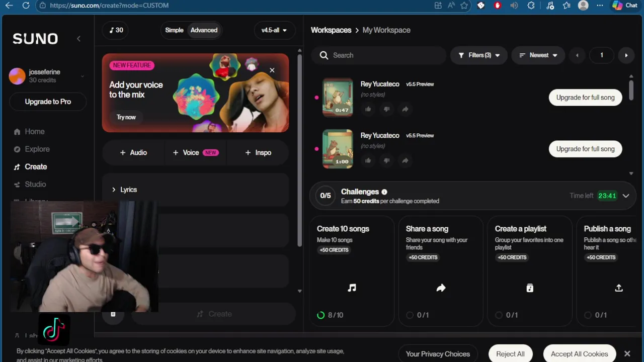Open the Filters (3) dropdown
The image size is (644, 362).
479,55
